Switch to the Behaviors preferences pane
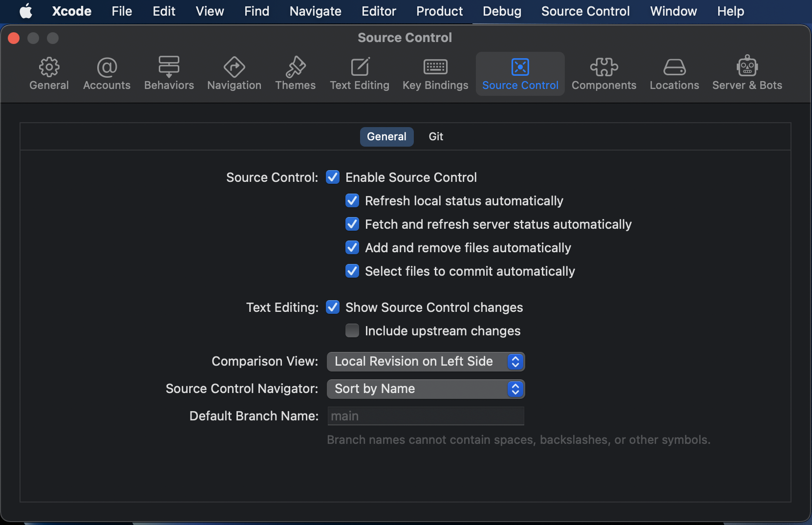Screen dimensions: 812x525 [169, 73]
